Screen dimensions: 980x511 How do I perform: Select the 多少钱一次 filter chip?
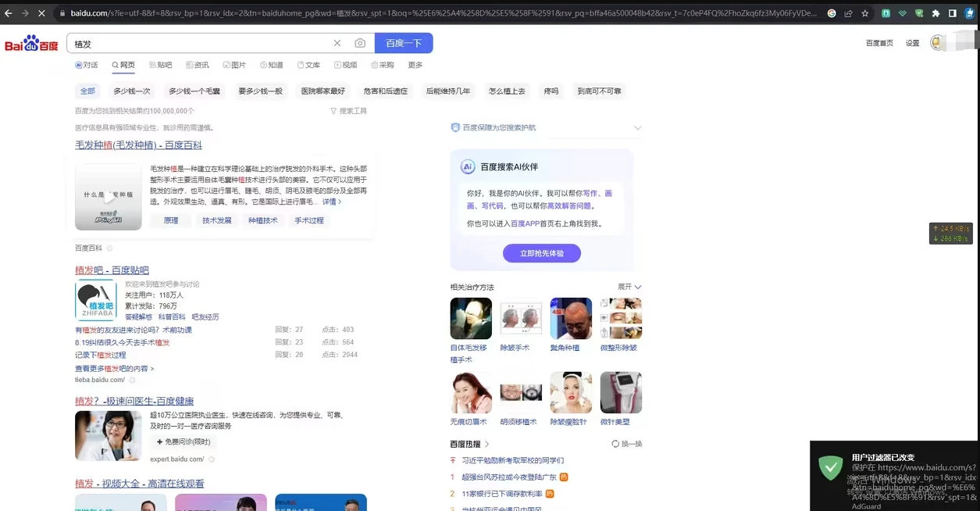pos(131,91)
